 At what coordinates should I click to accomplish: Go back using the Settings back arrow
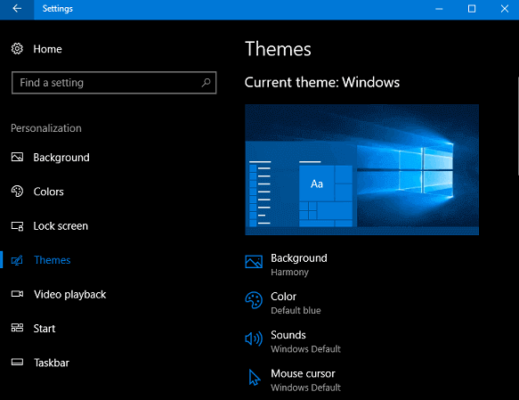(17, 9)
